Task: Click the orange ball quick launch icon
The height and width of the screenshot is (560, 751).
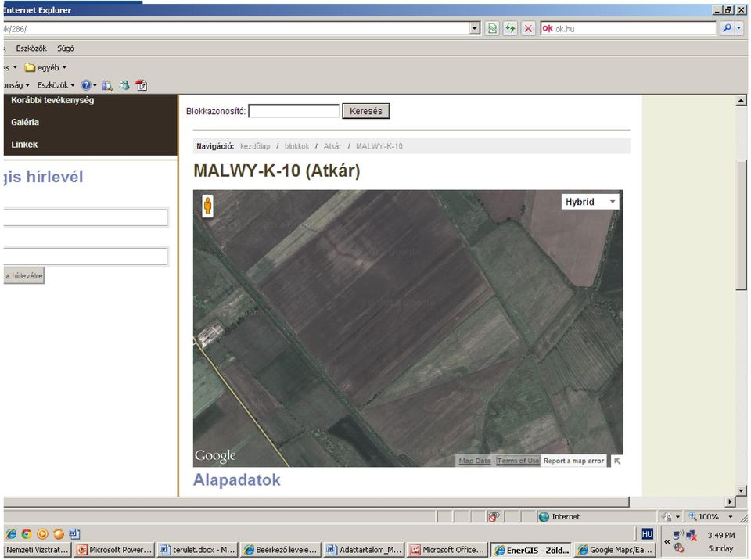Action: pyautogui.click(x=59, y=533)
